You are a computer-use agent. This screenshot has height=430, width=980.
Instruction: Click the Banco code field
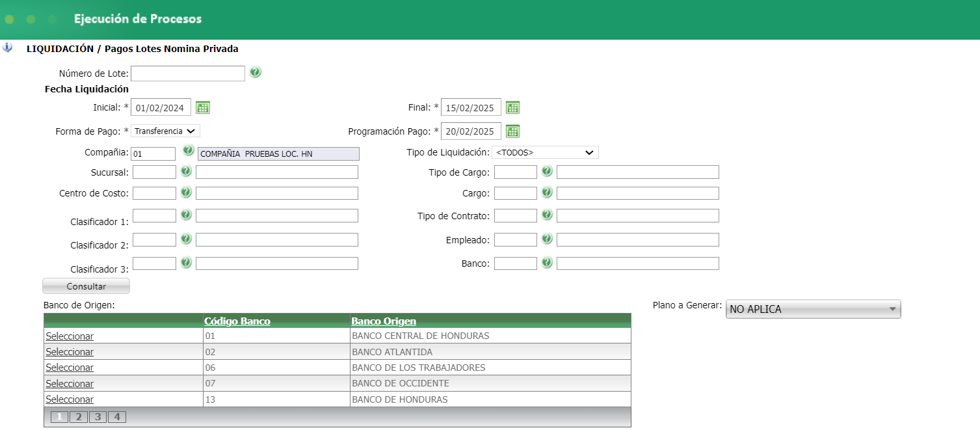click(x=516, y=263)
